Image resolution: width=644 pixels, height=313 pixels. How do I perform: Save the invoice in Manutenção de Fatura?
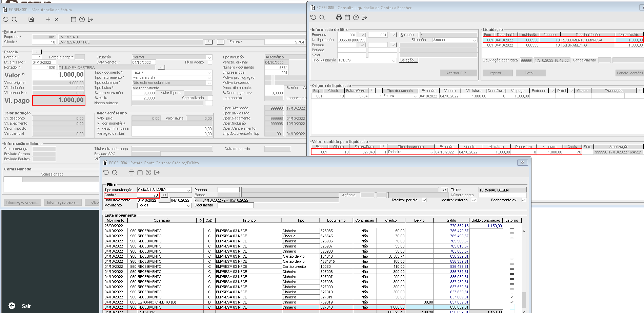point(31,19)
